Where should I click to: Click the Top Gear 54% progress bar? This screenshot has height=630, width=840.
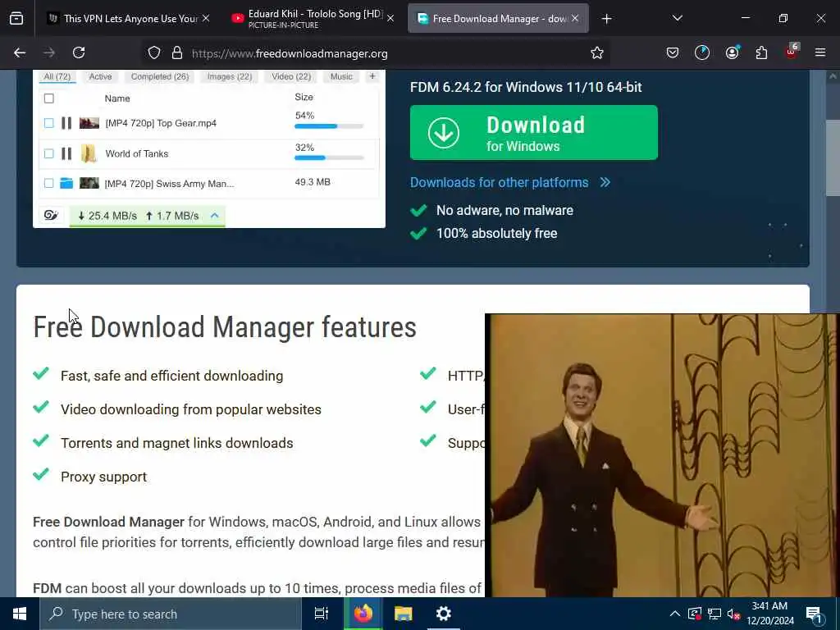pyautogui.click(x=329, y=126)
